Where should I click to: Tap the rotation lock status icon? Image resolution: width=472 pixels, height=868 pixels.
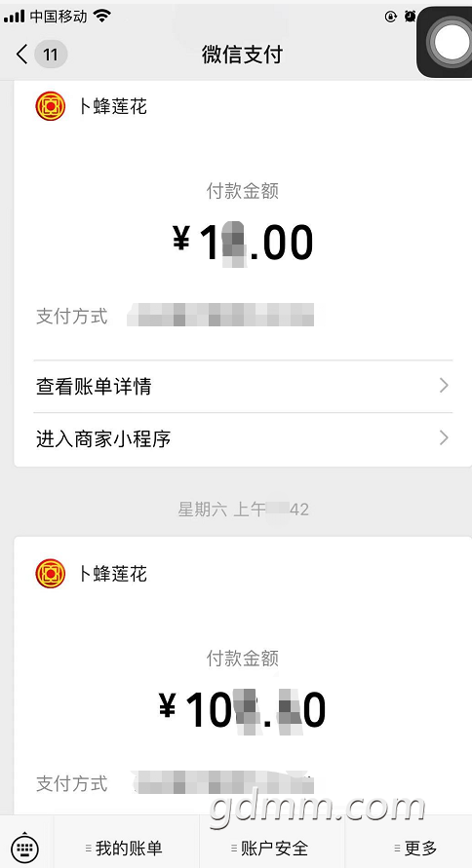(390, 16)
